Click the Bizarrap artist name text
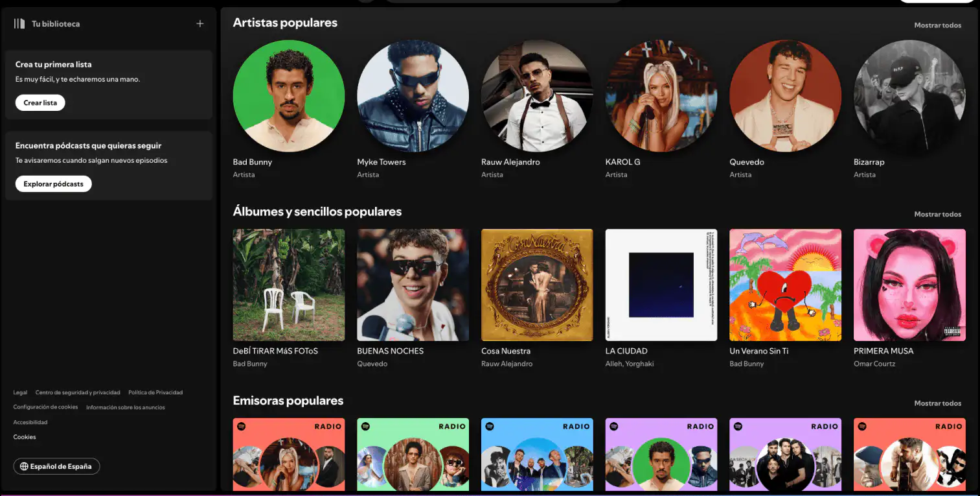Viewport: 980px width, 496px height. pyautogui.click(x=869, y=162)
